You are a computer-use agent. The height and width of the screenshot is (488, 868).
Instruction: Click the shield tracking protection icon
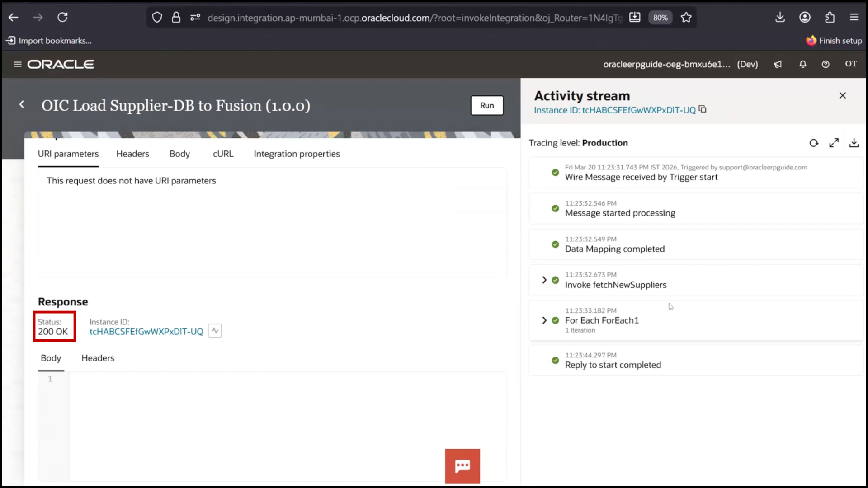[157, 17]
